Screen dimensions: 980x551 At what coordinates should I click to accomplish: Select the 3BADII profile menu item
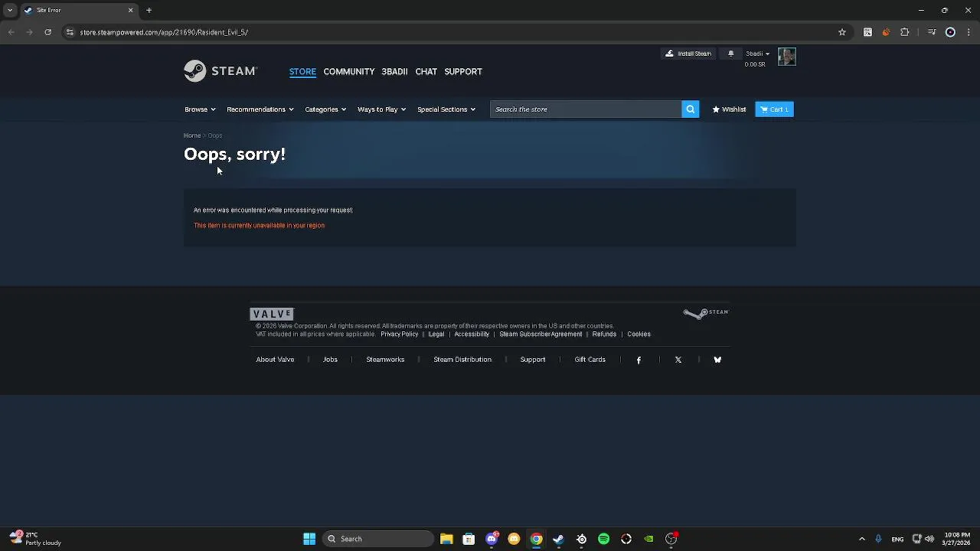(394, 71)
